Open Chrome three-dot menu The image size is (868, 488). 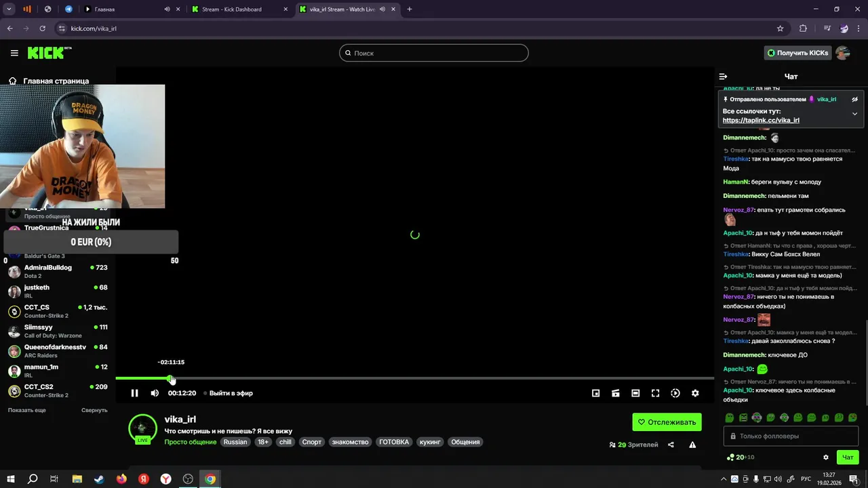(859, 28)
